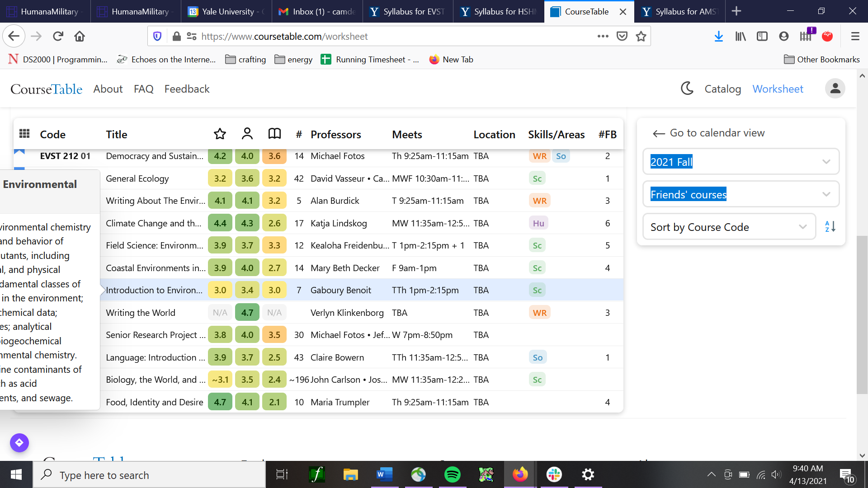This screenshot has height=488, width=868.
Task: Save page to Pocket
Action: 622,36
